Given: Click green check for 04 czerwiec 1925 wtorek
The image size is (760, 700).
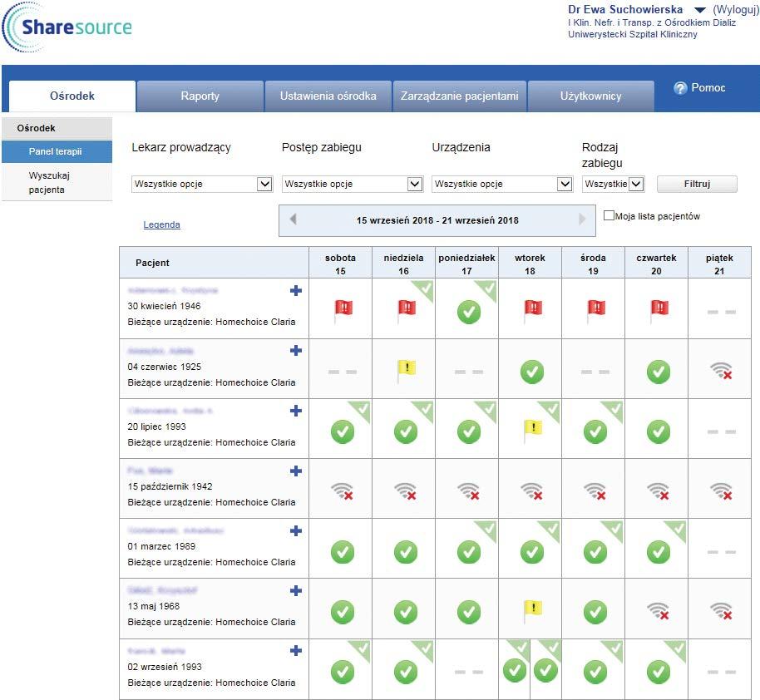Looking at the screenshot, I should click(x=532, y=372).
